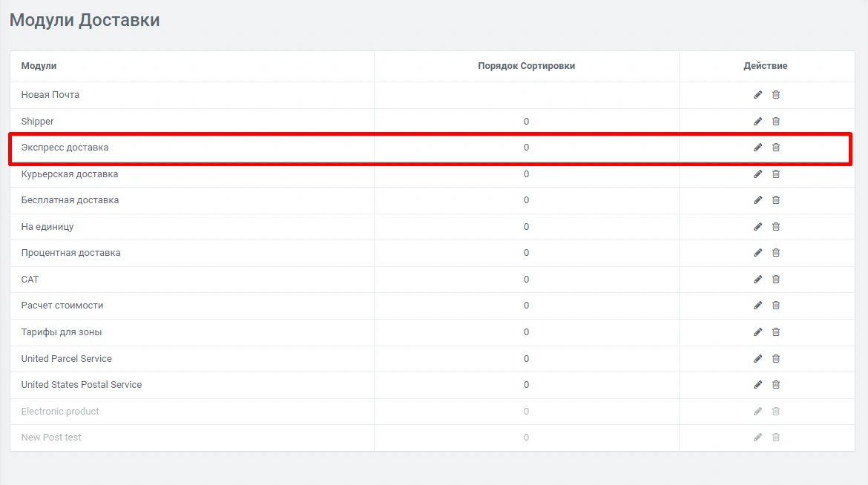Click trash icon for Расчет стоимости
This screenshot has height=485, width=868.
pyautogui.click(x=776, y=306)
